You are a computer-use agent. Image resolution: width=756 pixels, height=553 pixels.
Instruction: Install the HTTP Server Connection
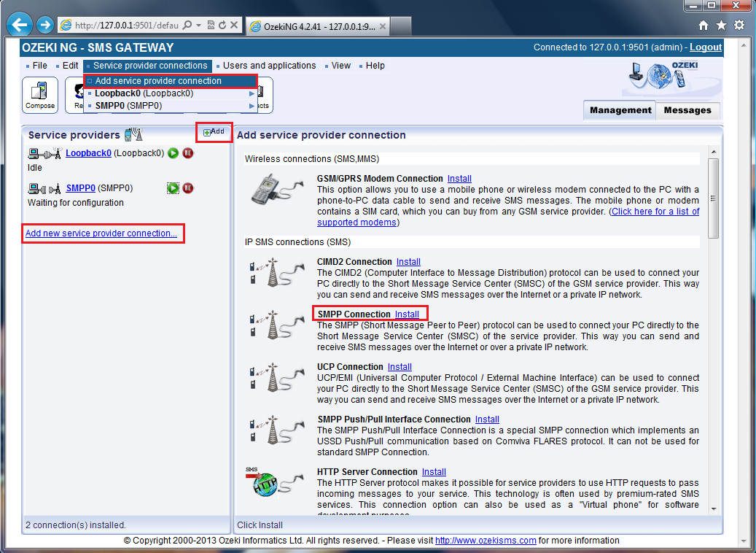pos(434,472)
